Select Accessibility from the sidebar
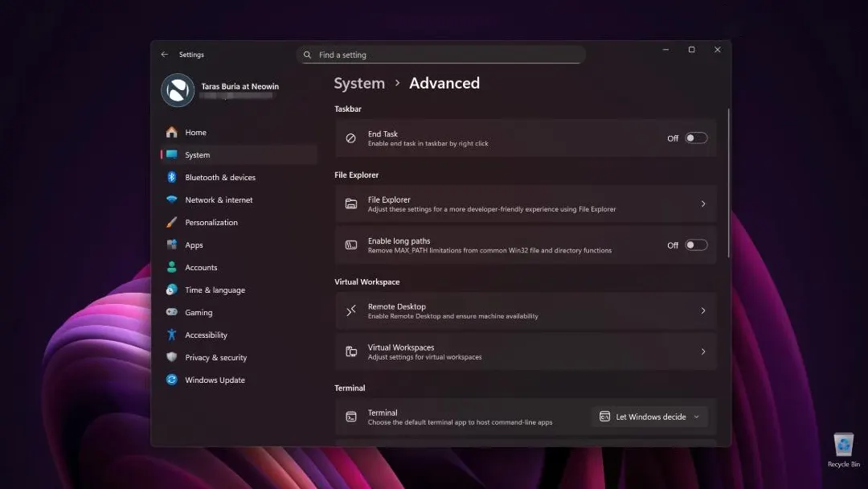The height and width of the screenshot is (489, 868). (205, 335)
